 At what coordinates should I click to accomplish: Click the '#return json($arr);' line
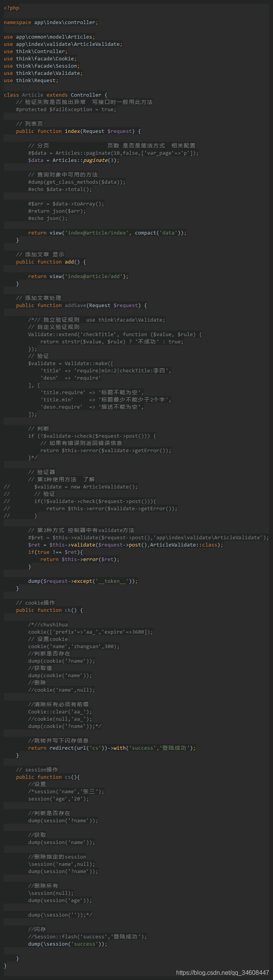[x=57, y=211]
